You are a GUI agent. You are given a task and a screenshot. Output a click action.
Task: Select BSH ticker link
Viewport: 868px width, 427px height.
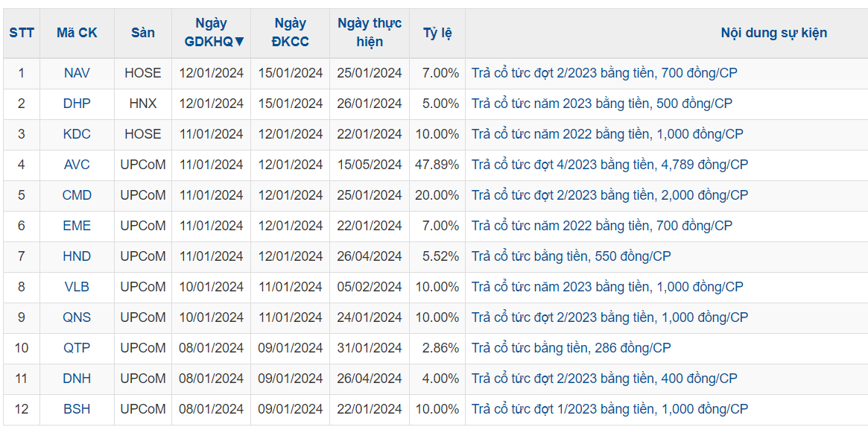pos(77,409)
